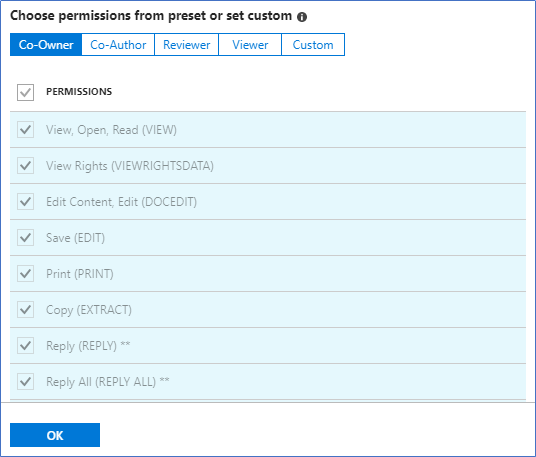Switch to the Co-Author preset
The width and height of the screenshot is (536, 457).
point(118,45)
